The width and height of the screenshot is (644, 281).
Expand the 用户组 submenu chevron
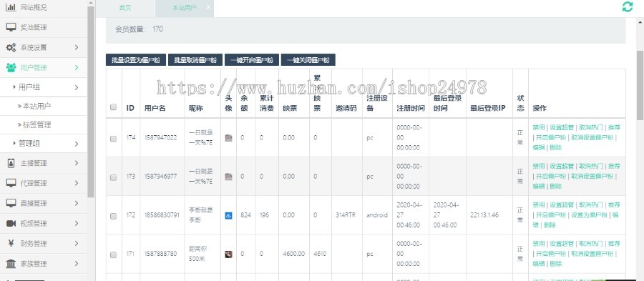point(77,87)
